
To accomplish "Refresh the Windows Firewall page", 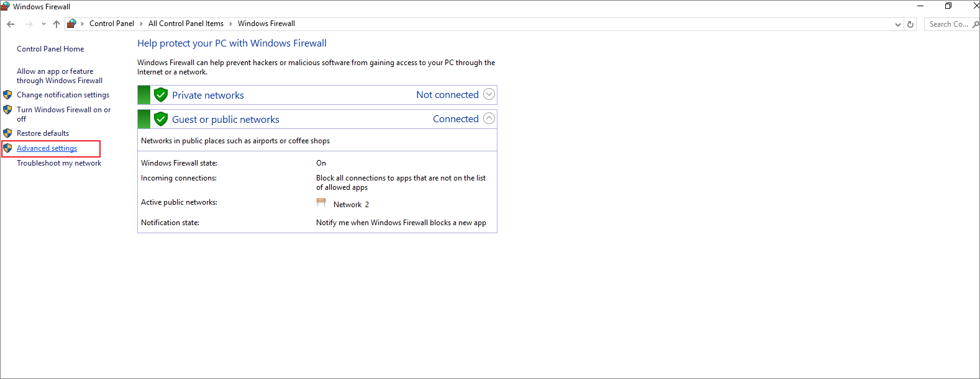I will 910,24.
